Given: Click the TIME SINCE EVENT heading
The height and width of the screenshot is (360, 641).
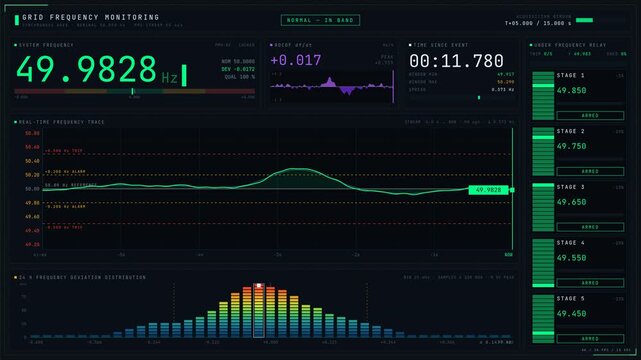Looking at the screenshot, I should pos(441,45).
